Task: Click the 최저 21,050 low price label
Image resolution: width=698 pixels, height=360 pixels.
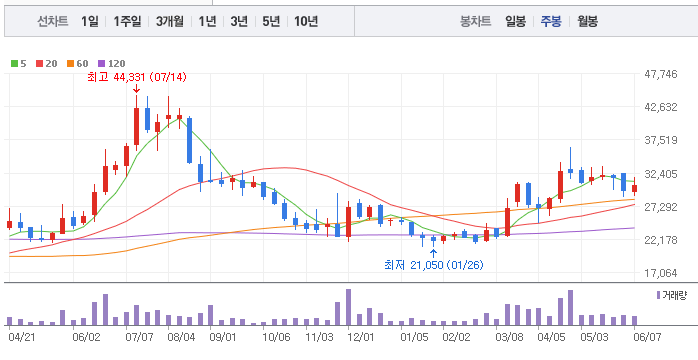Action: [434, 265]
